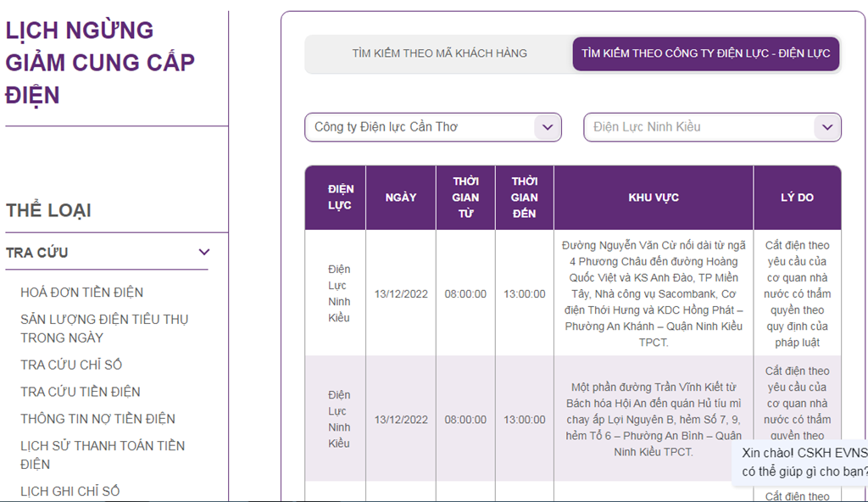Select the Nguyễn Văn Cừ outage area cell
Screen dimensions: 868x502
pos(653,293)
